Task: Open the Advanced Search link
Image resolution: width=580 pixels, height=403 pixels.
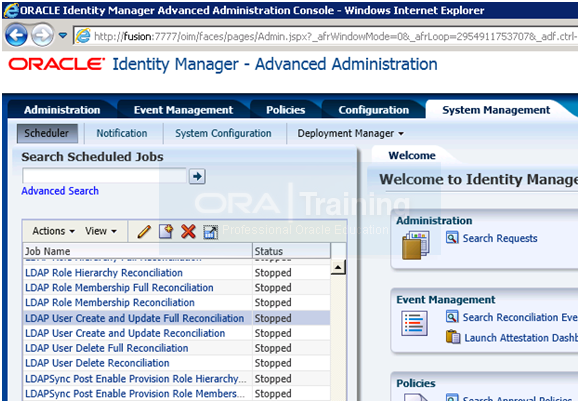Action: click(x=60, y=191)
